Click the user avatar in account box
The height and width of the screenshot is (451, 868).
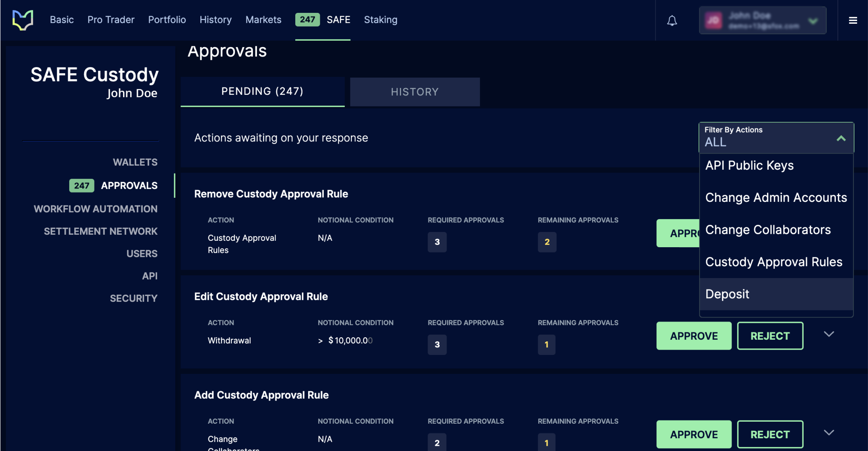(x=714, y=20)
